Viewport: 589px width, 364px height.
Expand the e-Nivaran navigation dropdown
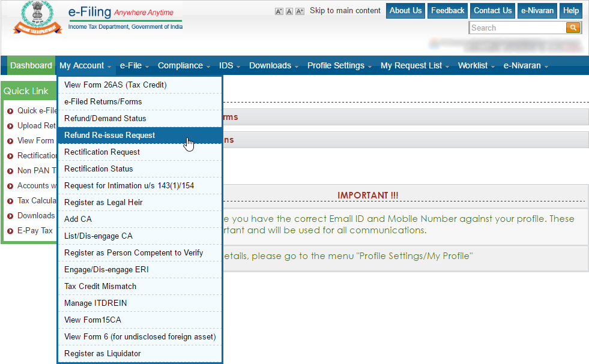point(525,66)
